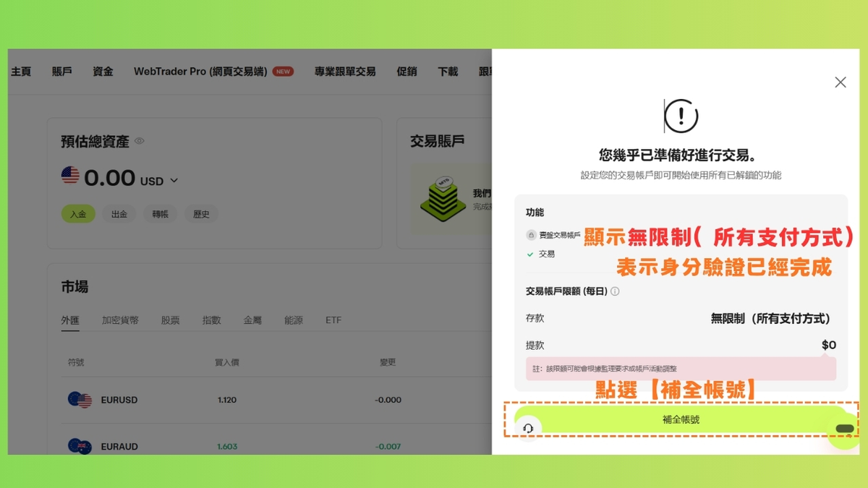This screenshot has height=488, width=868.
Task: Click the US flag currency icon
Action: (x=70, y=176)
